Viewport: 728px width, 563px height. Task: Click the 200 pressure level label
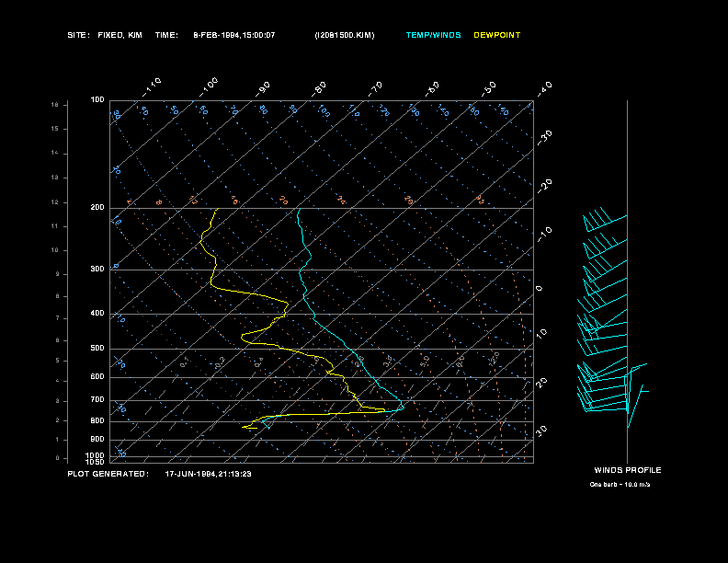click(x=97, y=208)
